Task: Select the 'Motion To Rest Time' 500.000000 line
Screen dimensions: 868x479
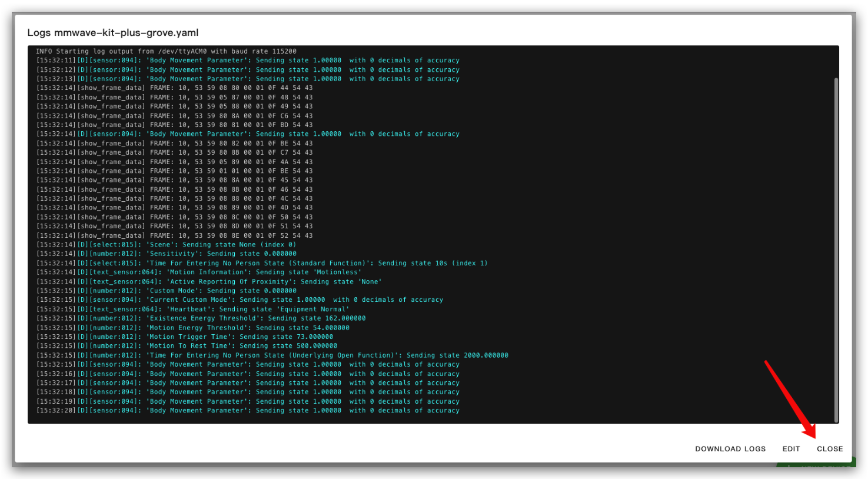Action: click(187, 346)
